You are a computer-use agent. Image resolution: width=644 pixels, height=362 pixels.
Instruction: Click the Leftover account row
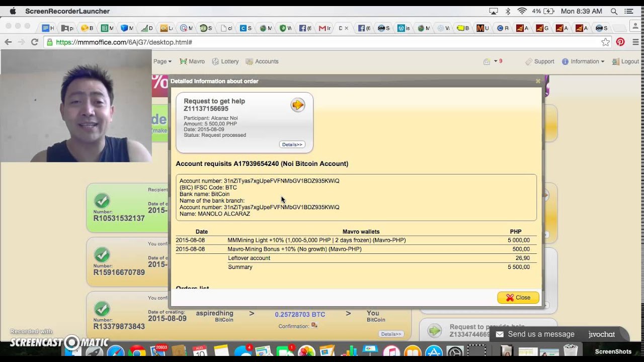[x=356, y=258]
